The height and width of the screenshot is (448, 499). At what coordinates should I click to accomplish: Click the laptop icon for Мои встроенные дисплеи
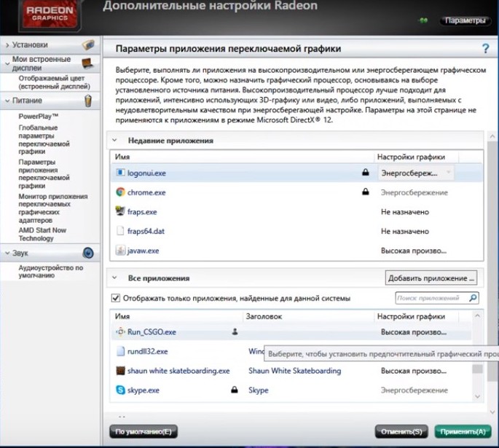tap(87, 63)
